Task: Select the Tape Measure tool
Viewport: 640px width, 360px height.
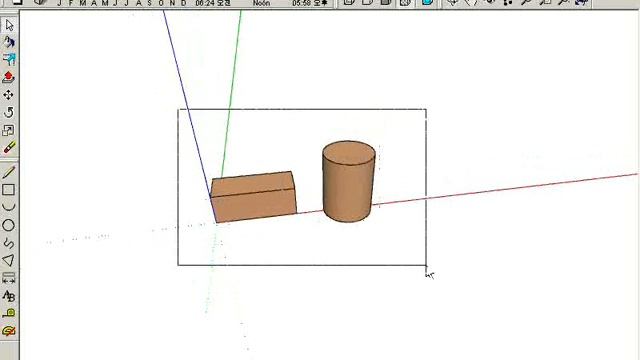Action: [9, 313]
